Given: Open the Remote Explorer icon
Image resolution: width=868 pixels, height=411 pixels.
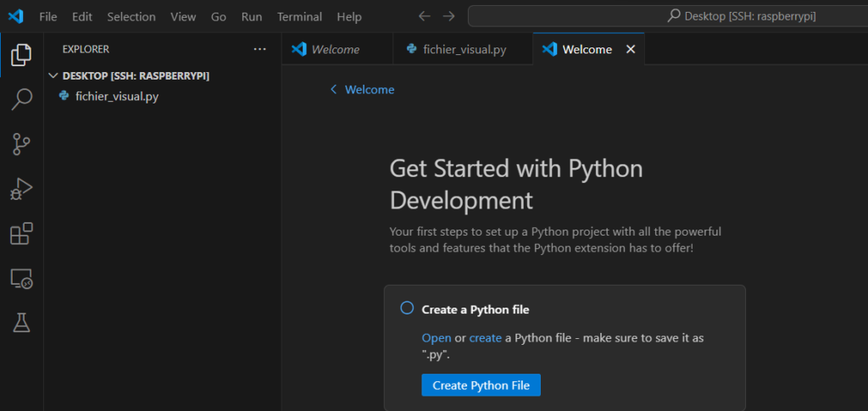Looking at the screenshot, I should point(21,278).
